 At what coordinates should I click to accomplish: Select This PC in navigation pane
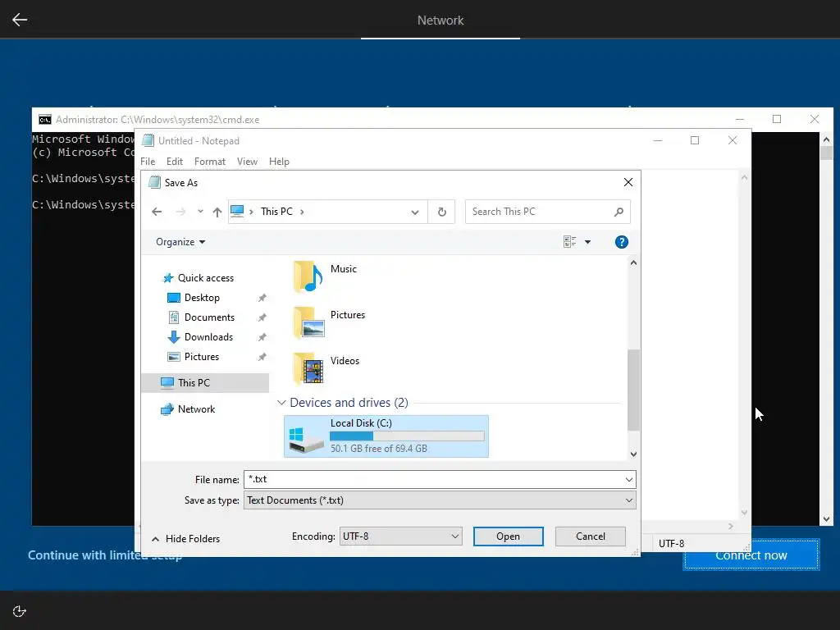tap(206, 383)
